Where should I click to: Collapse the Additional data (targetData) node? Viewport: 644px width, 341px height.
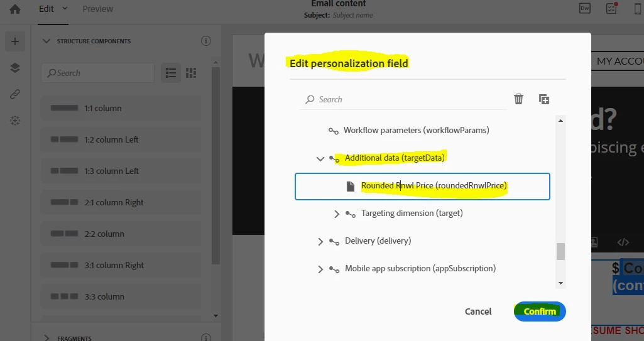320,158
